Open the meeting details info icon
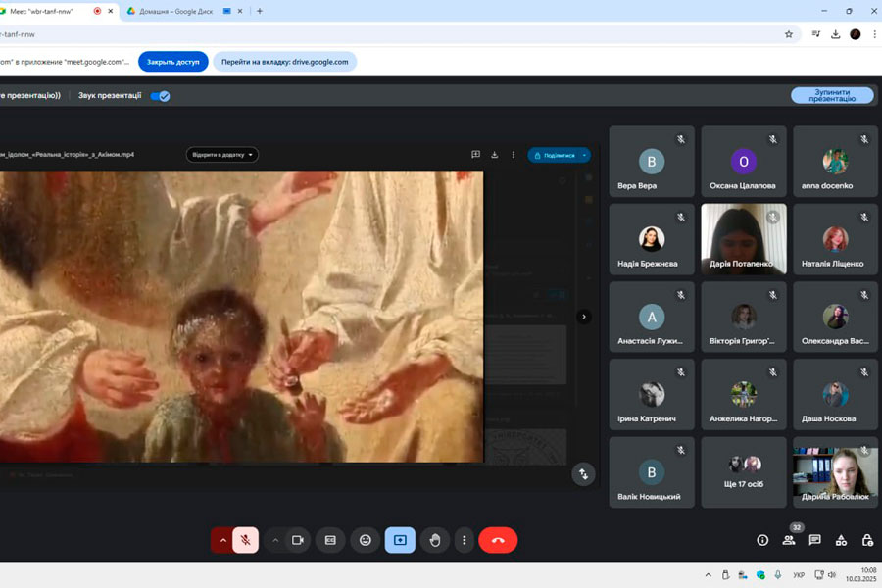The image size is (882, 588). 762,540
